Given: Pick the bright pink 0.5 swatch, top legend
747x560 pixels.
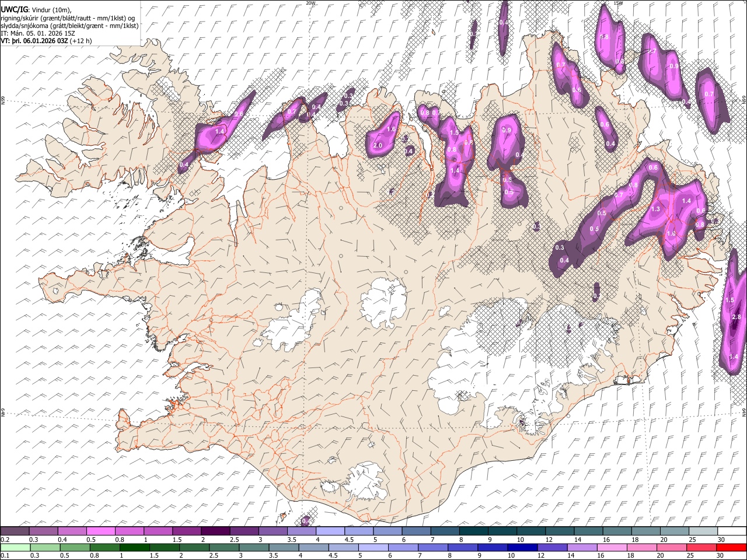Looking at the screenshot, I should point(100,531).
